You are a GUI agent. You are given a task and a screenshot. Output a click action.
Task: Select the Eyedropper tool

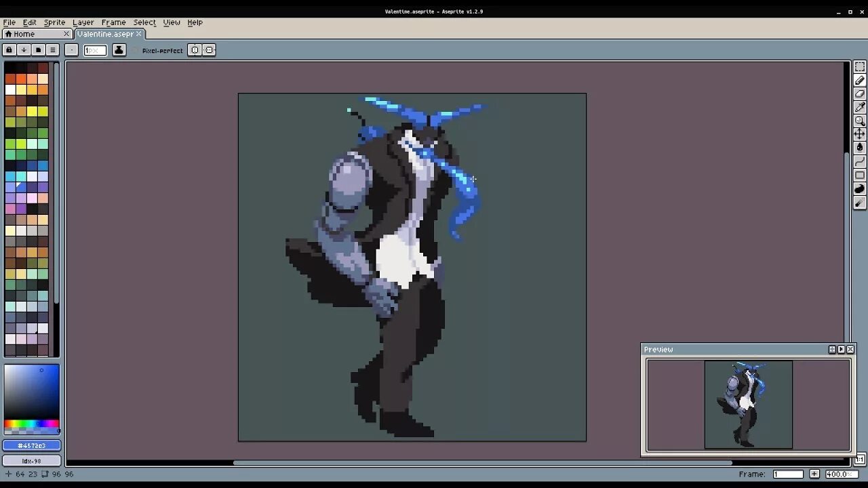pos(859,107)
